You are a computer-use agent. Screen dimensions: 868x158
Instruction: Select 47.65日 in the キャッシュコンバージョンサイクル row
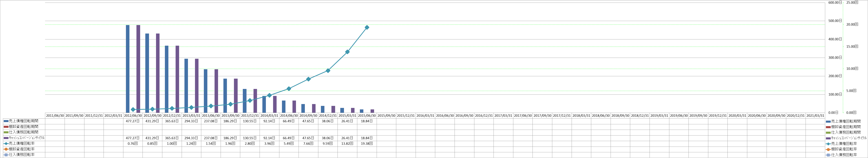coord(309,138)
